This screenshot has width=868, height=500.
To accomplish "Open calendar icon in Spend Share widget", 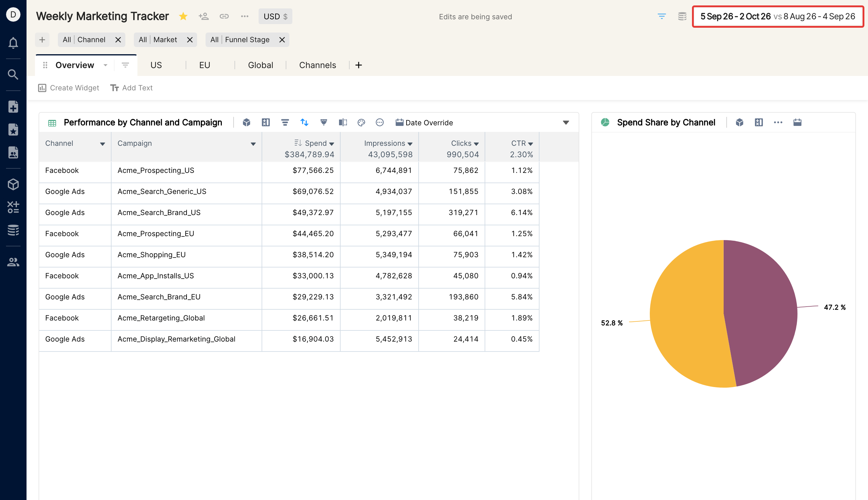I will tap(797, 122).
